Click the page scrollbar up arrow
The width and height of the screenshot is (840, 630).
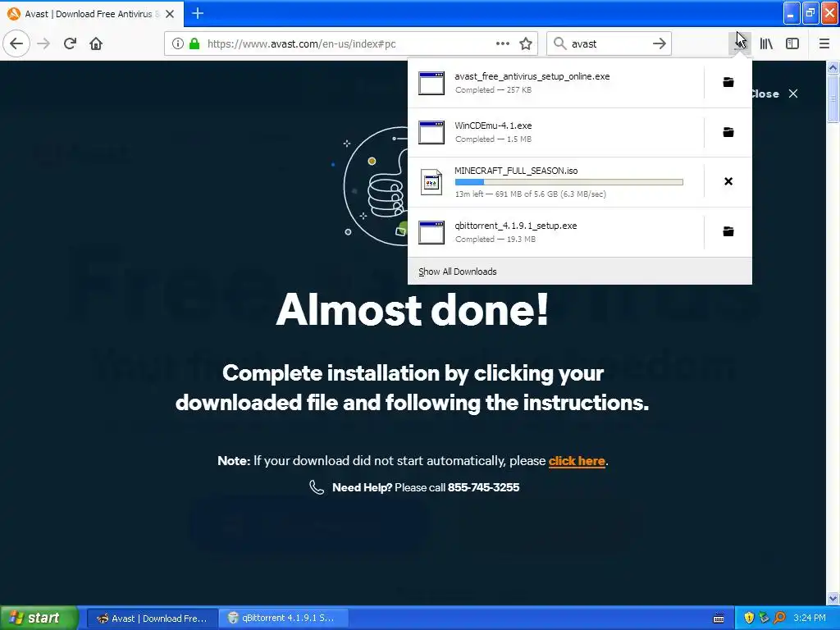click(833, 67)
